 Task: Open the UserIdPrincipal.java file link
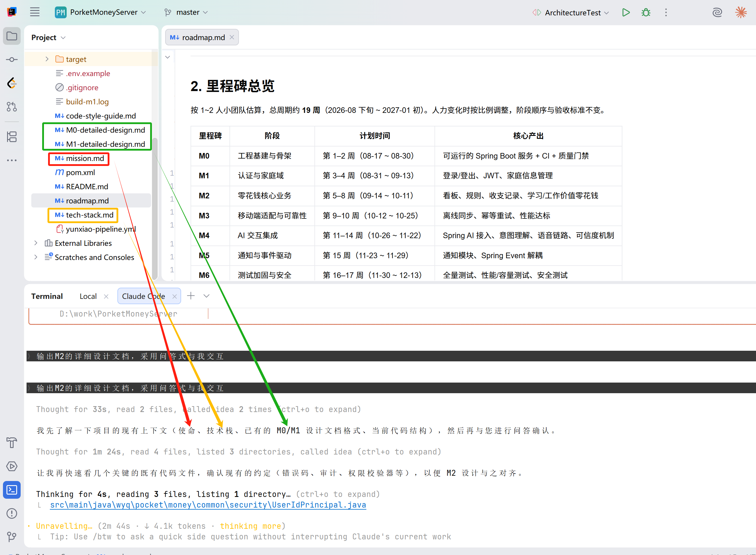click(x=208, y=505)
